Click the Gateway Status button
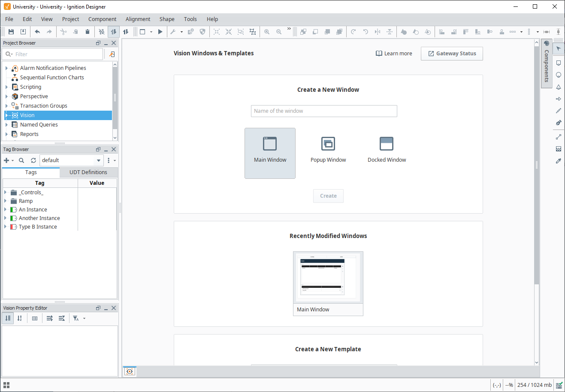Image resolution: width=565 pixels, height=392 pixels. point(452,54)
